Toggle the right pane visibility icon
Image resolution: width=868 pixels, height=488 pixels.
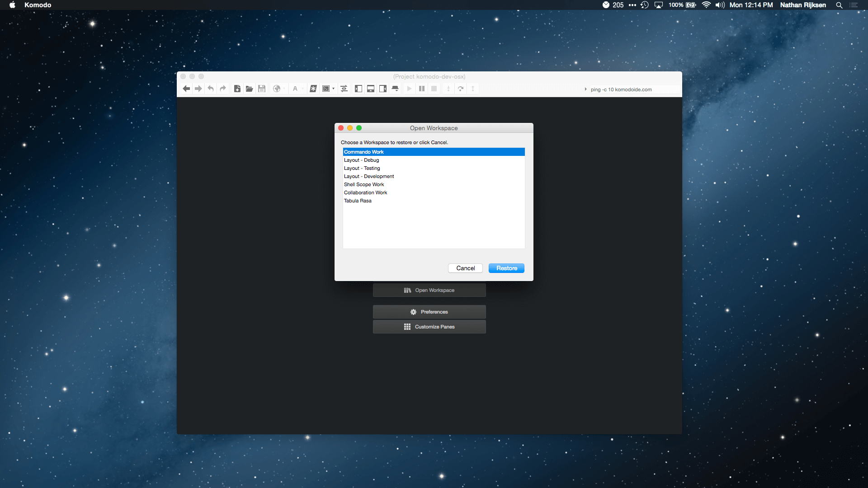tap(383, 89)
